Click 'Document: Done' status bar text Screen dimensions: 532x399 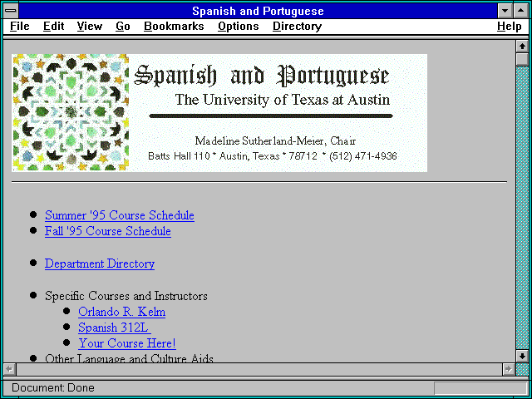tap(53, 388)
